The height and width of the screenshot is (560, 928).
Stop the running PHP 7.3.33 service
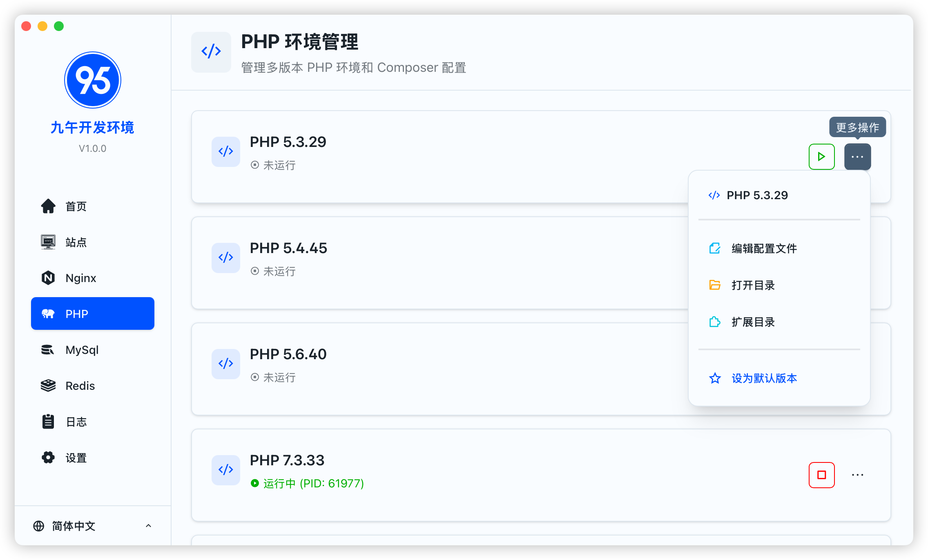[821, 475]
